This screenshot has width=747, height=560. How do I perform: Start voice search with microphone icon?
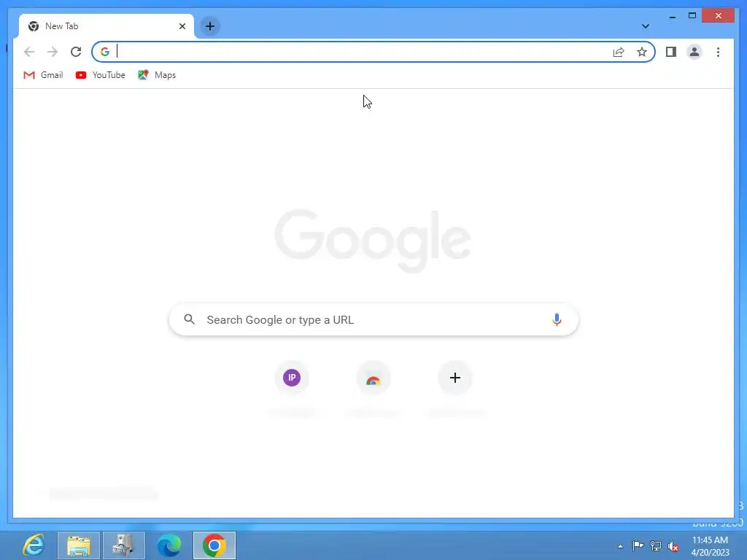(557, 319)
